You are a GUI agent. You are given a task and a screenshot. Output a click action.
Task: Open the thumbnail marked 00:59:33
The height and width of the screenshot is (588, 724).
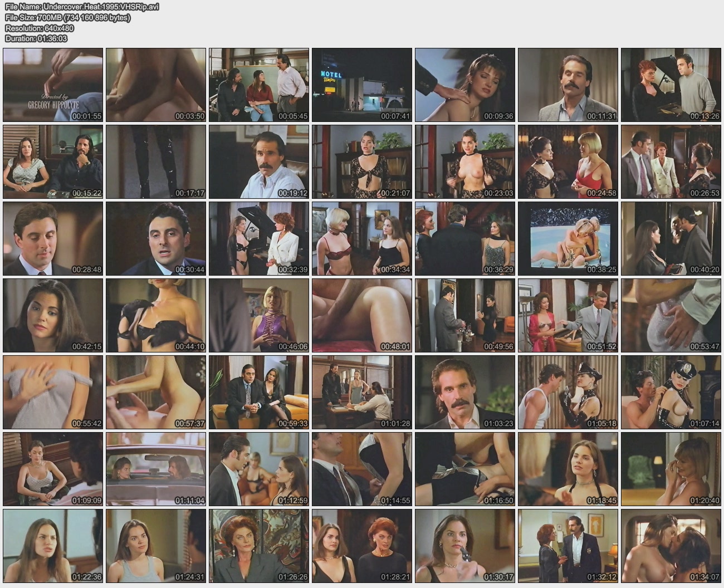(259, 392)
